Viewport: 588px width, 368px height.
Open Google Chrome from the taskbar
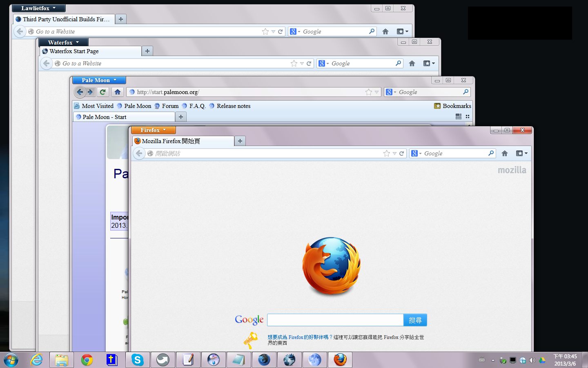point(87,360)
